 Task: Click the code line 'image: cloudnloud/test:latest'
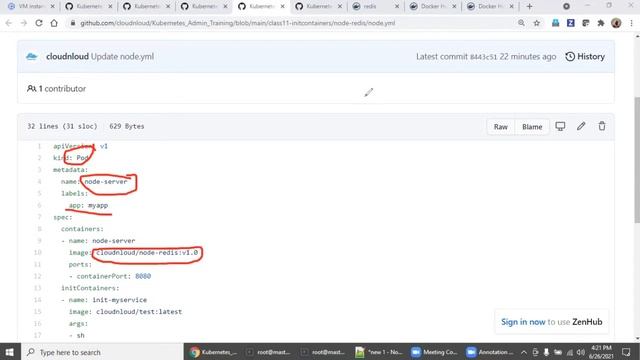click(125, 312)
